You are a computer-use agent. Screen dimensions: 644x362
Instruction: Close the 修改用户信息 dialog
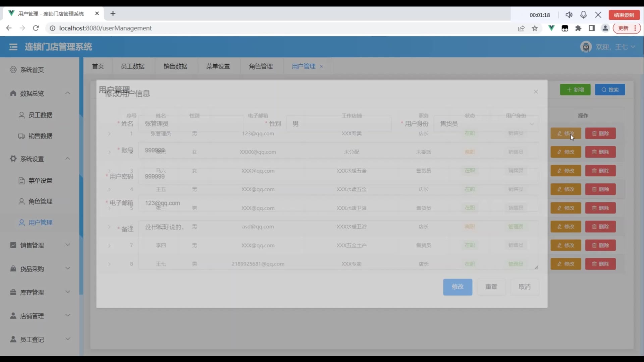click(536, 92)
